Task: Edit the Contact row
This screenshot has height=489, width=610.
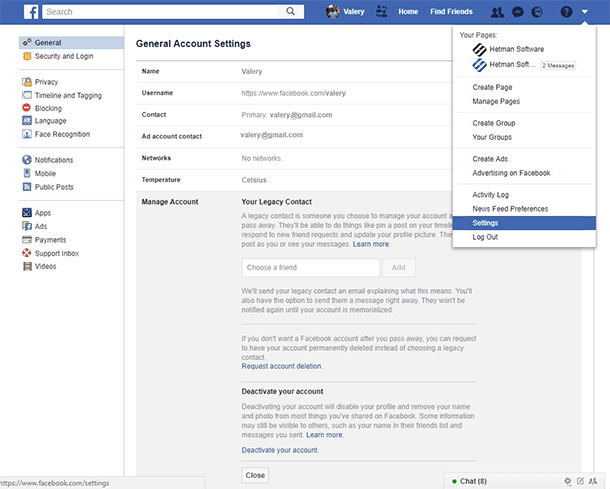Action: (294, 115)
